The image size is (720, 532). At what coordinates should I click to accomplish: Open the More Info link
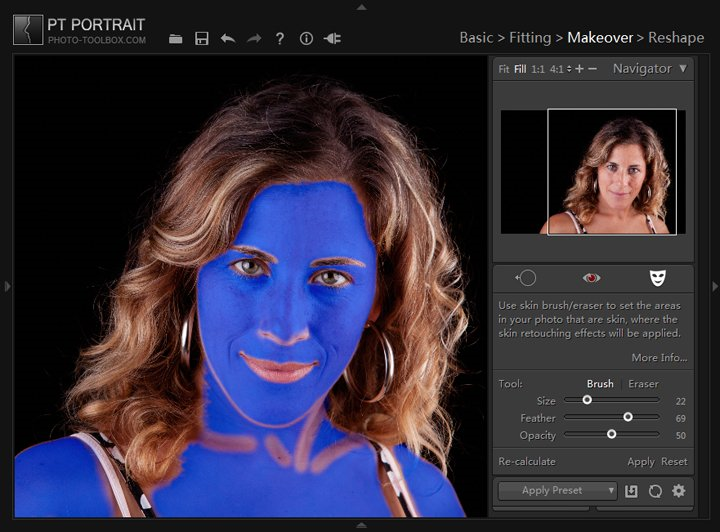click(x=659, y=358)
